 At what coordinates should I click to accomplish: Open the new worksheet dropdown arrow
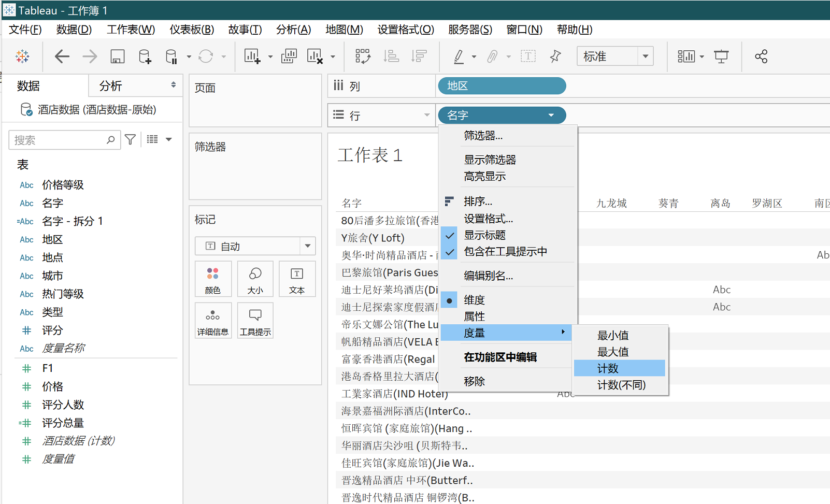point(270,56)
